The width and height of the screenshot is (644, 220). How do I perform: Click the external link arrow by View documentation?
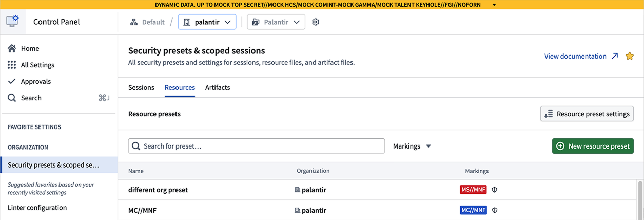[x=615, y=56]
